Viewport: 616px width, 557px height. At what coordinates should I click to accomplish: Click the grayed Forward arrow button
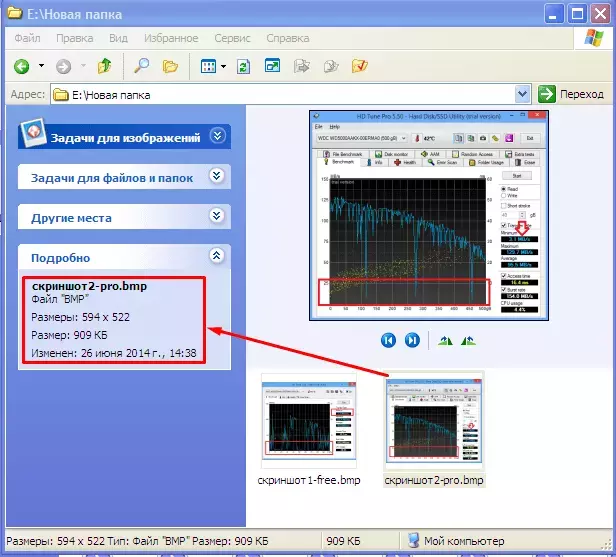tap(63, 66)
